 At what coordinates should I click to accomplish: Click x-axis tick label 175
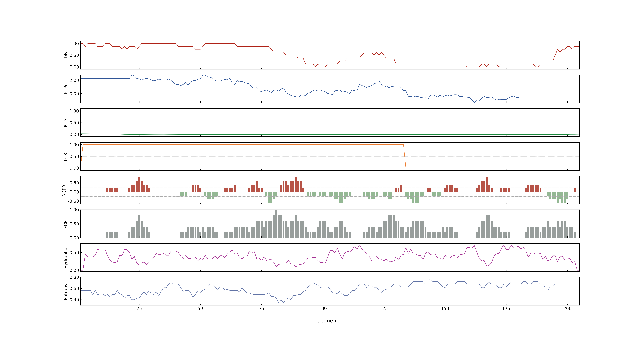[x=506, y=309]
